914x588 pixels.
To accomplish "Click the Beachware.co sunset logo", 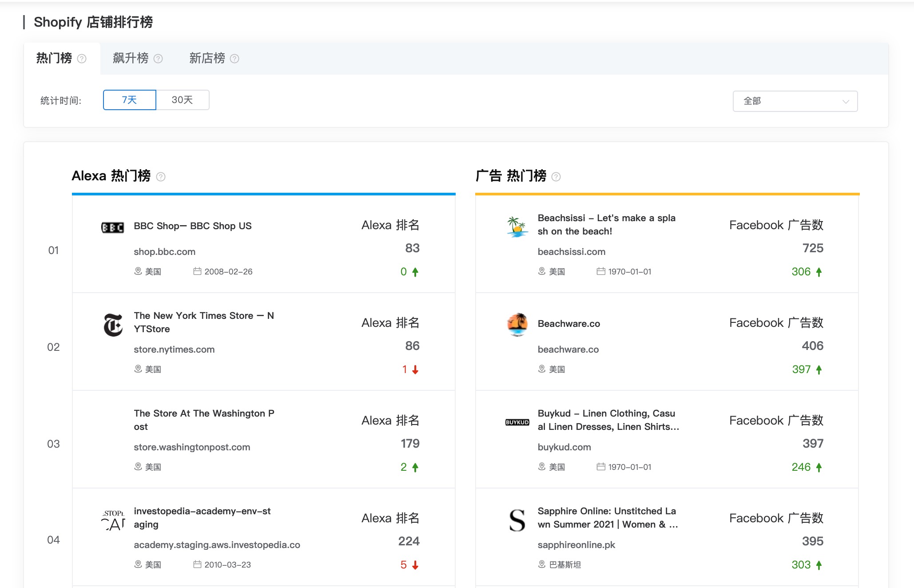I will [517, 325].
